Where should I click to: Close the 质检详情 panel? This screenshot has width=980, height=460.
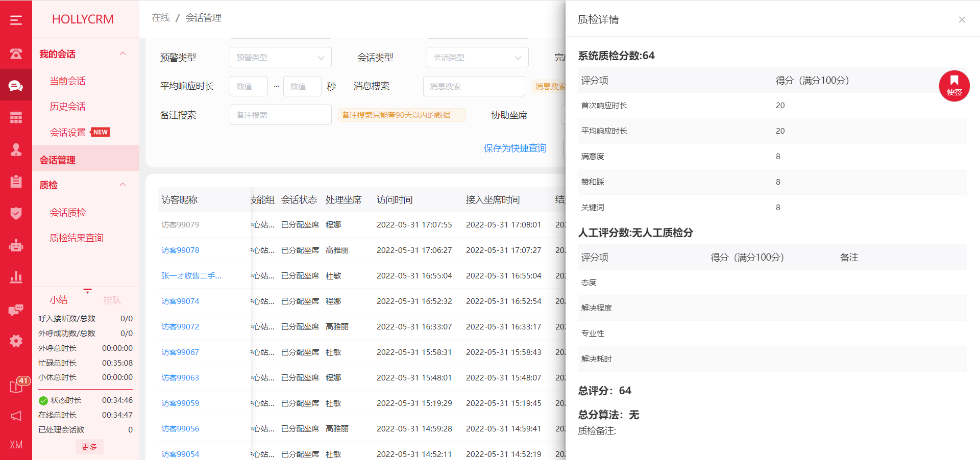(962, 20)
